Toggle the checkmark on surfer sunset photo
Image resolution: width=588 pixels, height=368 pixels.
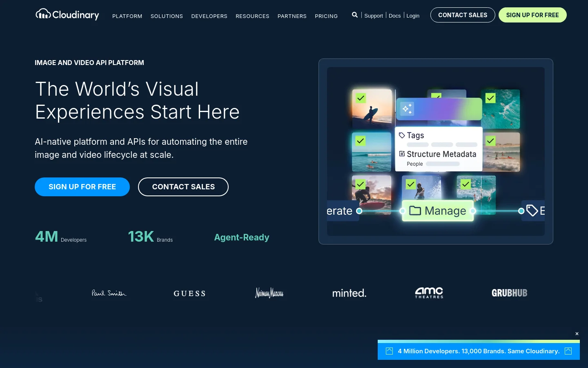click(361, 98)
